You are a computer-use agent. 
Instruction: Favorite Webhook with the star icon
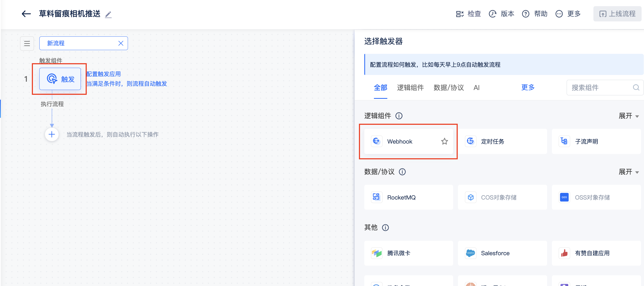tap(445, 141)
